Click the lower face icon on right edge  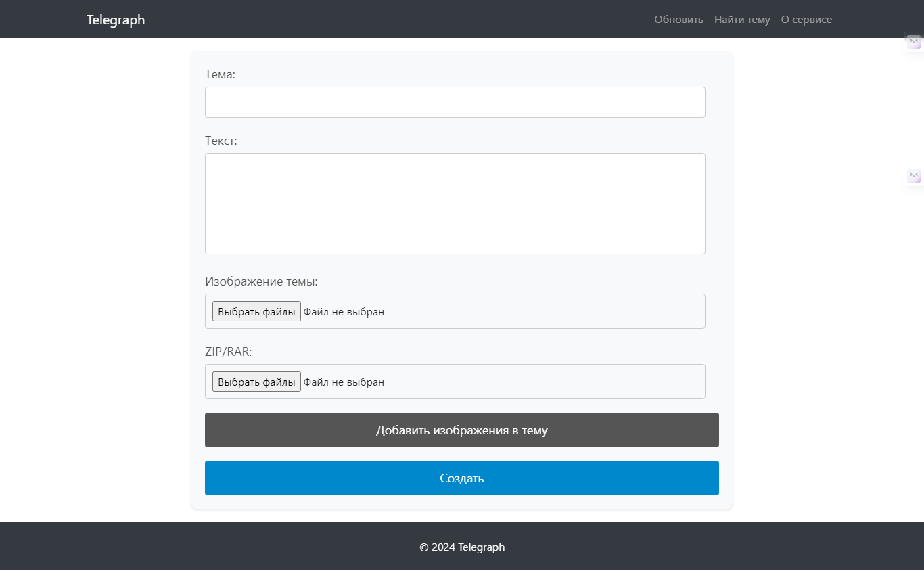pos(914,176)
